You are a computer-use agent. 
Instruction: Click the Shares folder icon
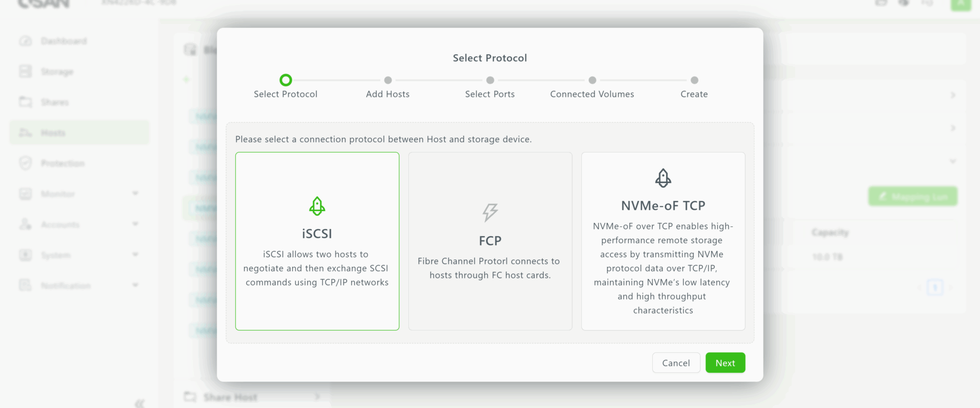(26, 102)
